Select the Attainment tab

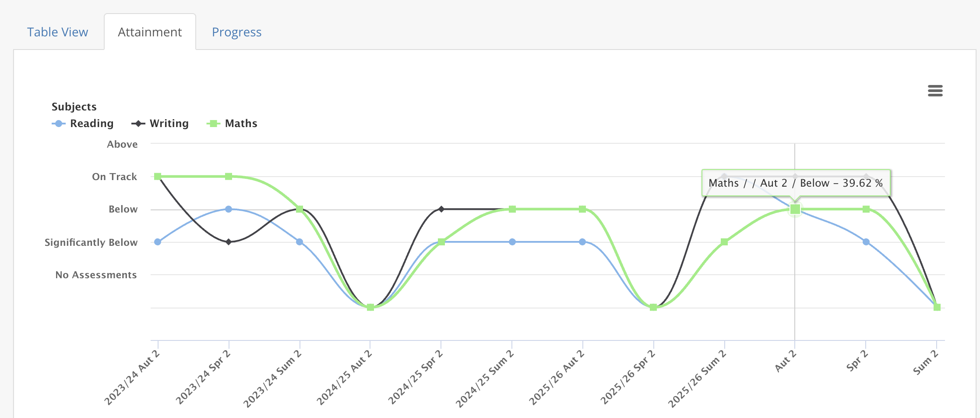pos(150,32)
